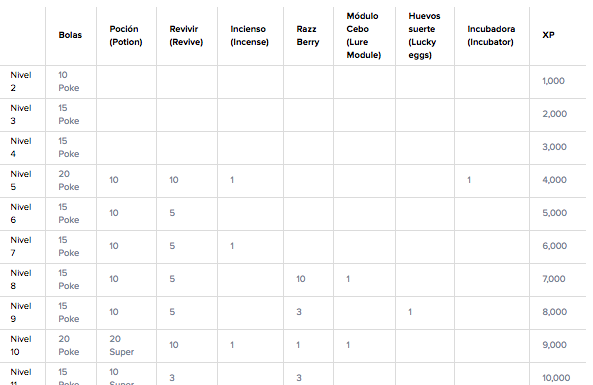Select the Nivel 10 row label
Image resolution: width=593 pixels, height=385 pixels.
(x=21, y=345)
